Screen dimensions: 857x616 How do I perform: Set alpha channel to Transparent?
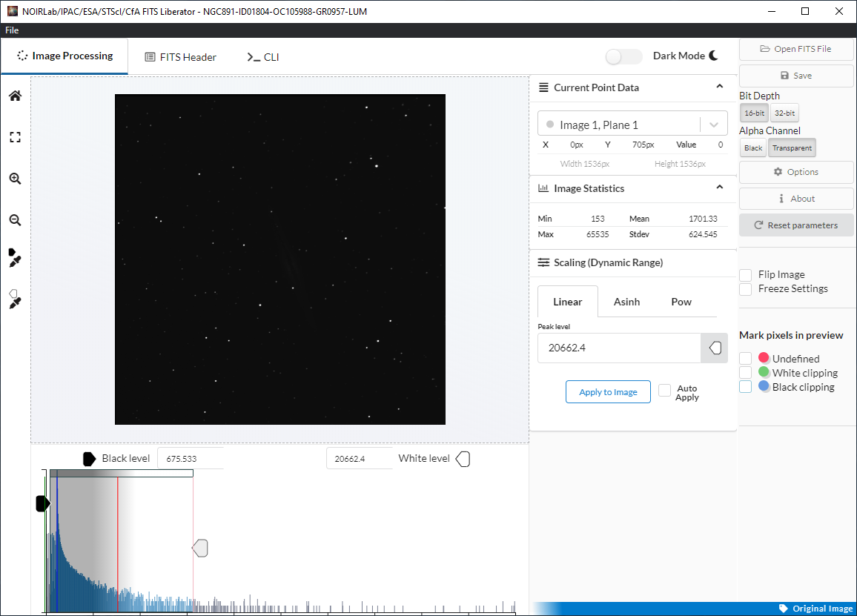click(792, 148)
